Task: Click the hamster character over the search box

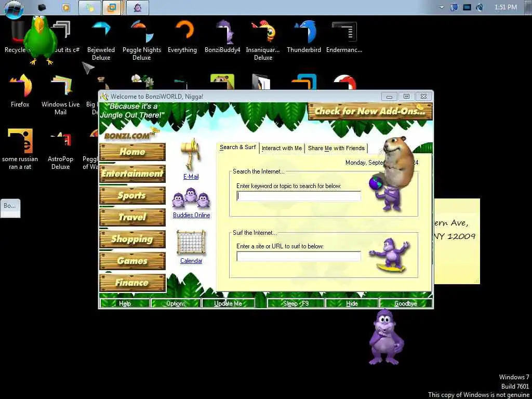Action: [400, 162]
